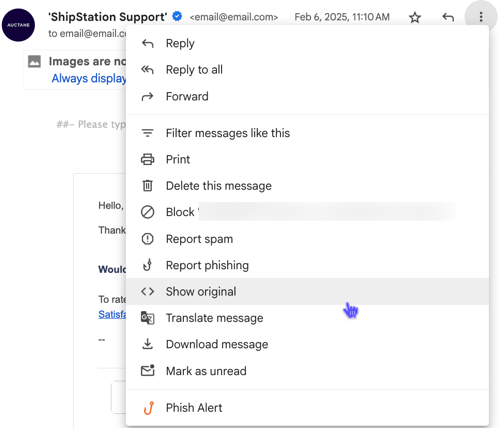Click the Satisfied link in the email body
Screen dimensions: 500x428
112,314
